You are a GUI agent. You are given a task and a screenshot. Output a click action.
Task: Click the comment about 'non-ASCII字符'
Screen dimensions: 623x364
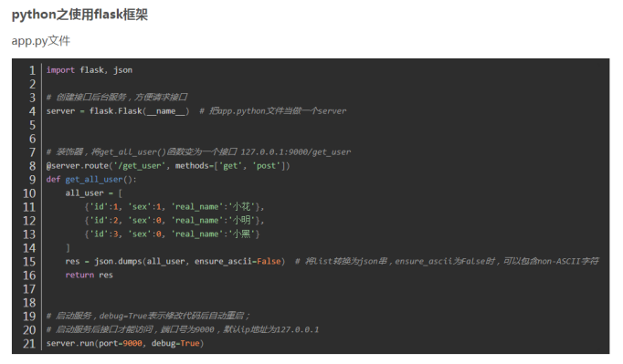tap(447, 261)
